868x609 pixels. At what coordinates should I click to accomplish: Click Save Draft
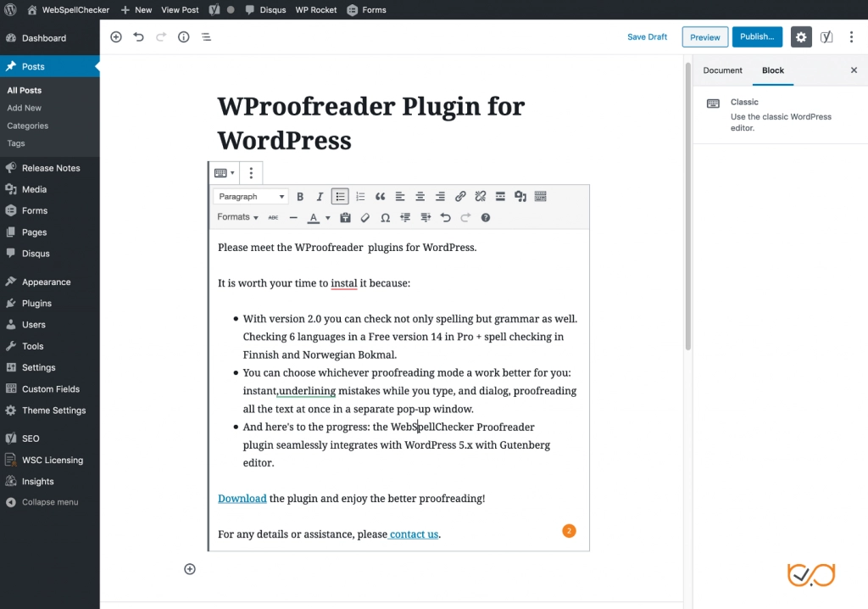point(647,36)
